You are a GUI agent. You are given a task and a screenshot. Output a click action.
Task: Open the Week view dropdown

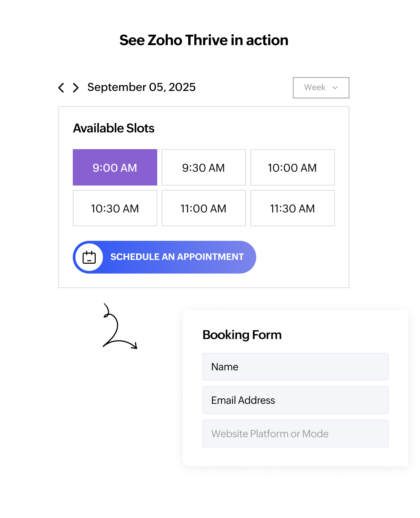(x=321, y=88)
